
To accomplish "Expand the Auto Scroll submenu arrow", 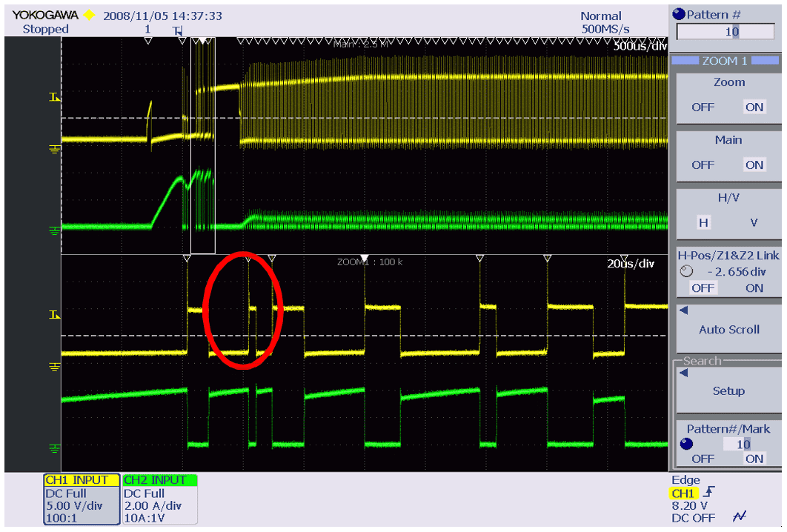I will [x=684, y=310].
